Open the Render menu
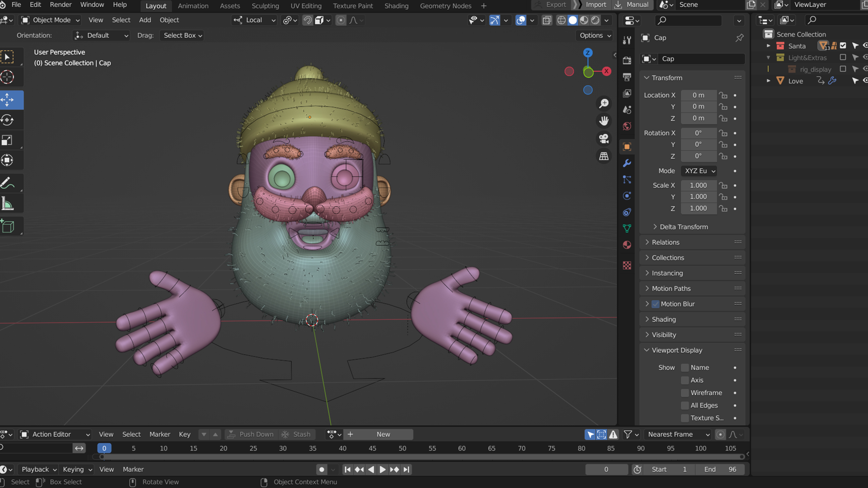This screenshot has height=488, width=868. coord(61,5)
